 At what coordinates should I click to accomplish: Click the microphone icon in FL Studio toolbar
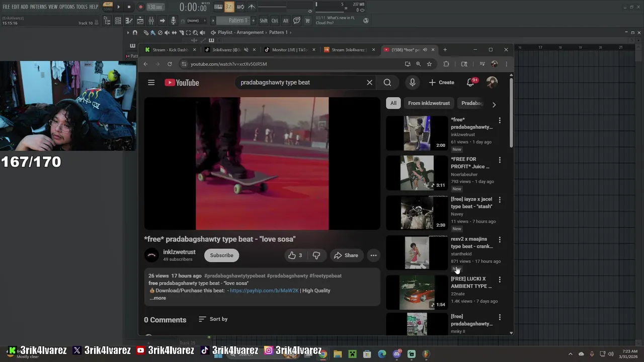tap(173, 21)
